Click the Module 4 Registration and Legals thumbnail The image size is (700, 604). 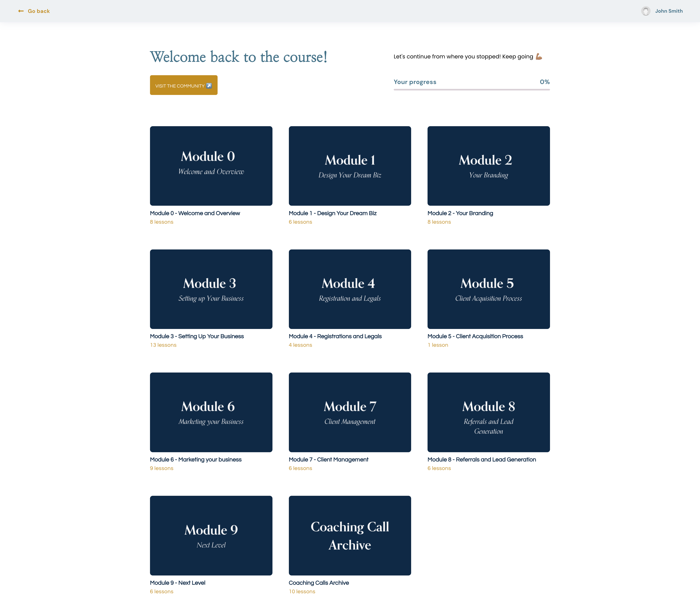point(350,289)
